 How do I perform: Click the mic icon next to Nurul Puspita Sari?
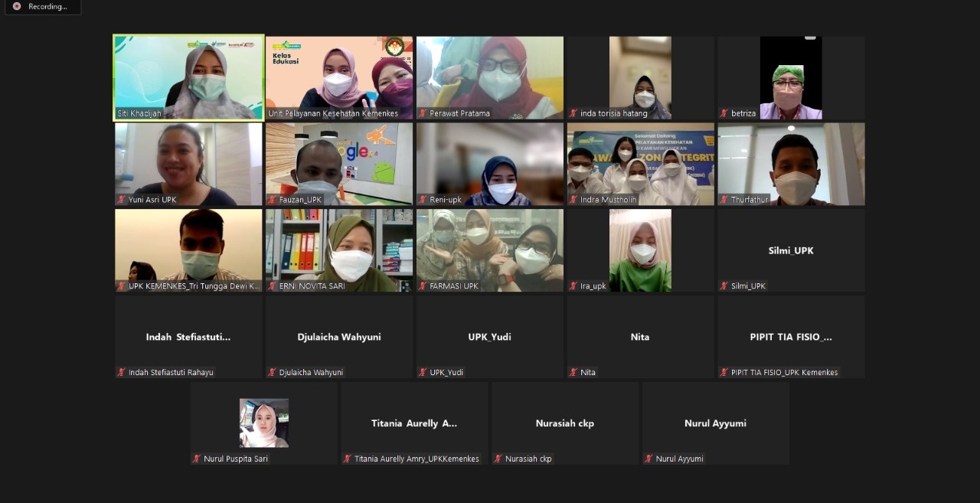click(196, 459)
